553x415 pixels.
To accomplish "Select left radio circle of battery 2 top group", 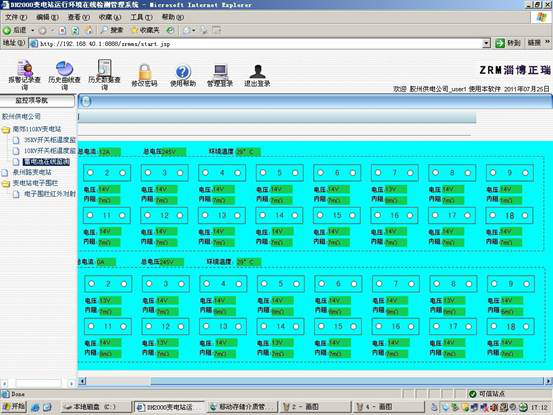I will point(91,172).
